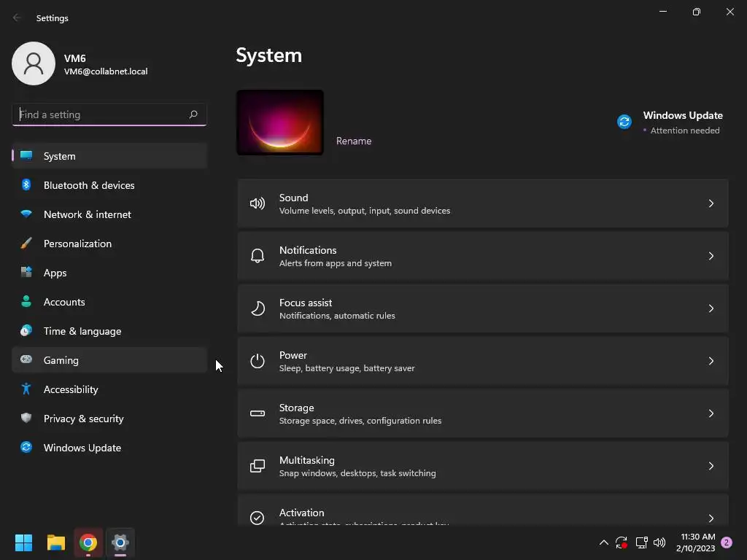This screenshot has width=747, height=560.
Task: Expand the Focus assist chevron
Action: [x=711, y=308]
